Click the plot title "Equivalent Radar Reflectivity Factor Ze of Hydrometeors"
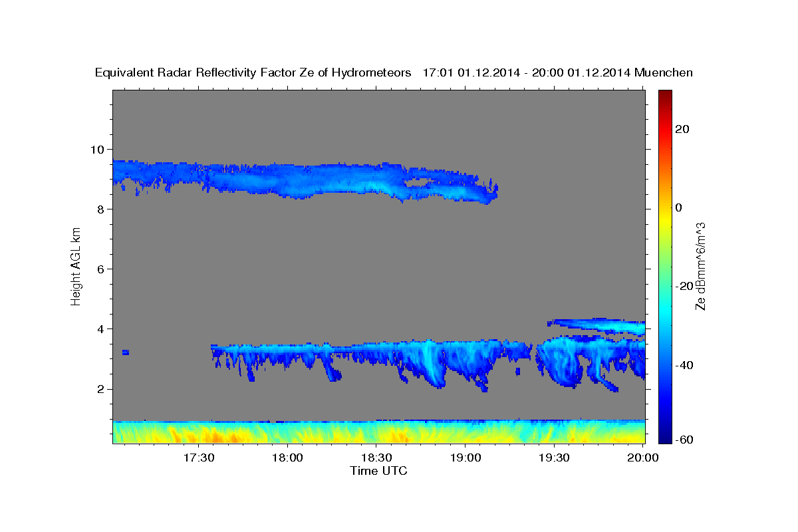798x532 pixels. point(253,73)
